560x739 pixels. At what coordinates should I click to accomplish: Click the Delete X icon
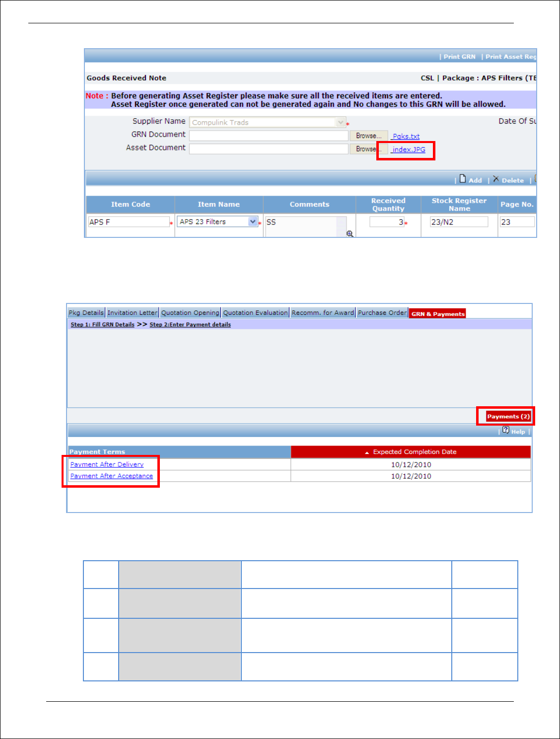click(496, 179)
